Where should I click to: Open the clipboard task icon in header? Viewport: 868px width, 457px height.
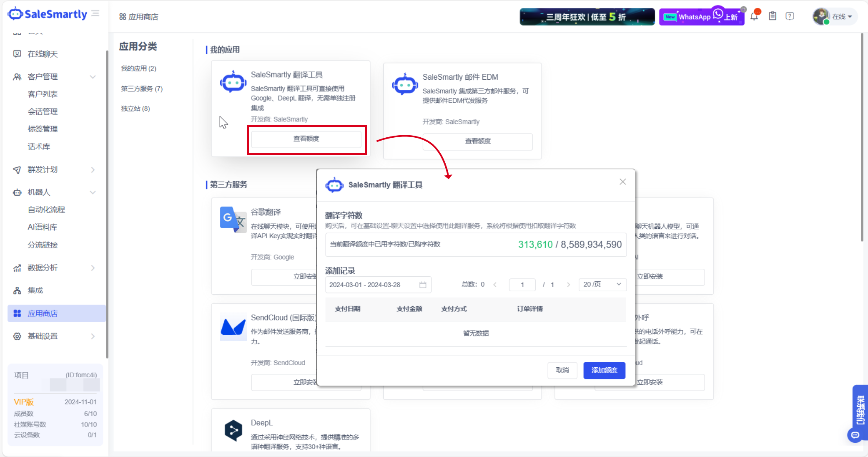click(773, 16)
